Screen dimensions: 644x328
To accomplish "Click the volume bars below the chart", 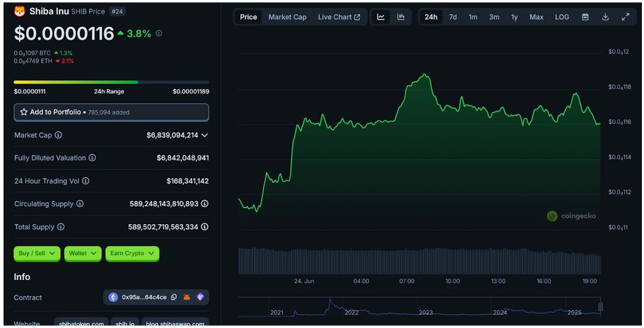I will (x=419, y=261).
